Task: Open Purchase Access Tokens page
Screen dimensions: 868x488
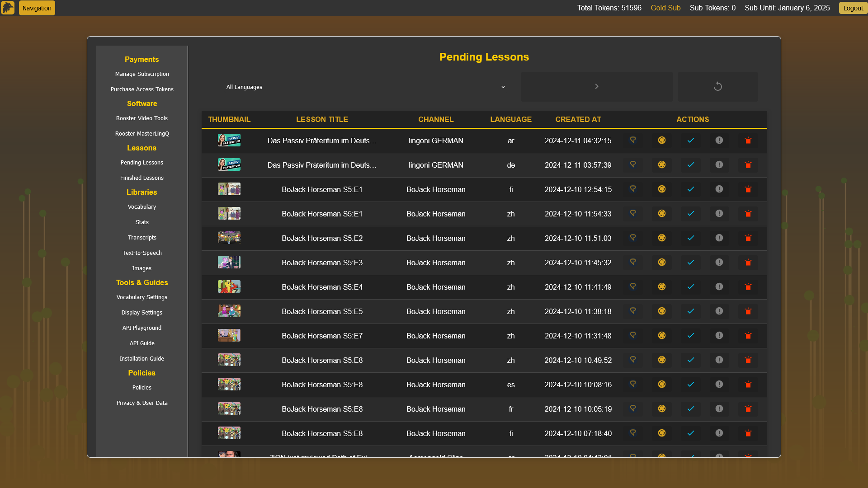Action: pyautogui.click(x=142, y=89)
